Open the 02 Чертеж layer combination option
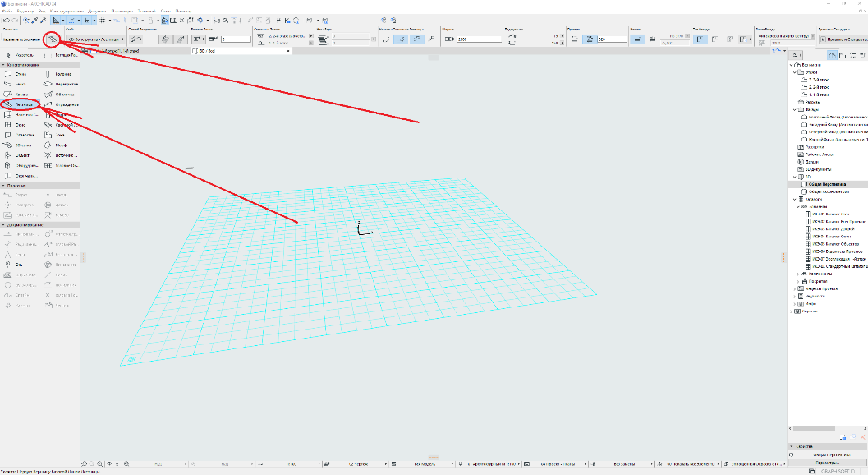 point(357,464)
